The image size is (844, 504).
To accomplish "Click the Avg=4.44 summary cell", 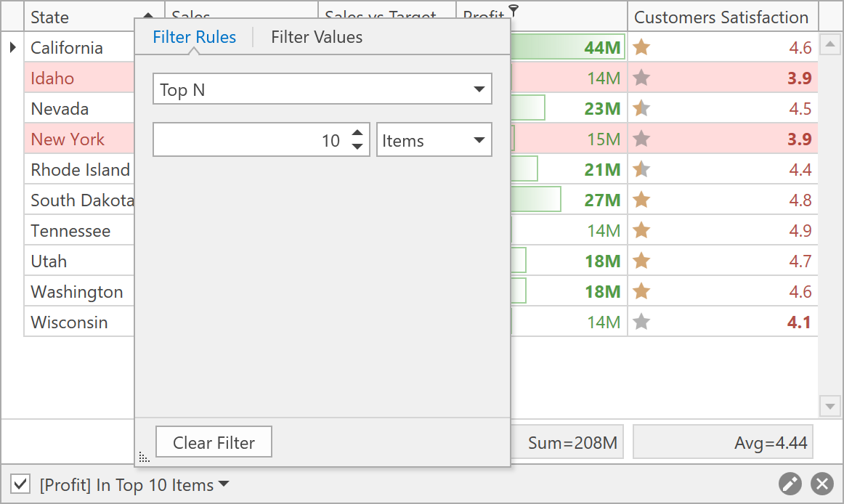I will coord(723,442).
